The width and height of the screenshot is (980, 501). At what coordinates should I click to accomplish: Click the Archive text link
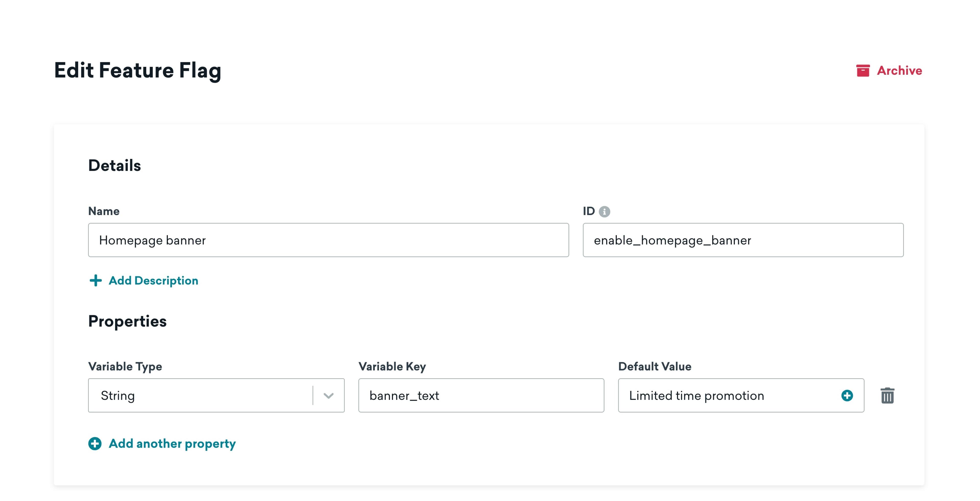pyautogui.click(x=899, y=71)
